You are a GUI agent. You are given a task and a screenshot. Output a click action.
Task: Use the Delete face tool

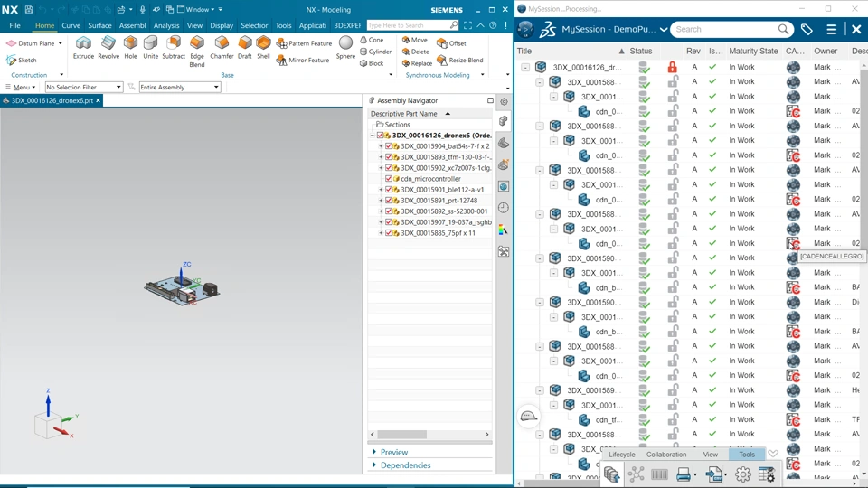415,52
